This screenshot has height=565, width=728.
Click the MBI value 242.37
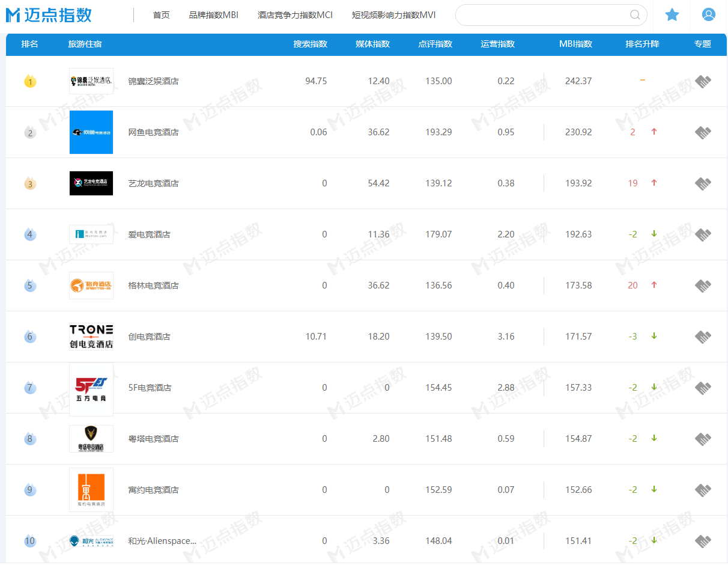pos(578,81)
